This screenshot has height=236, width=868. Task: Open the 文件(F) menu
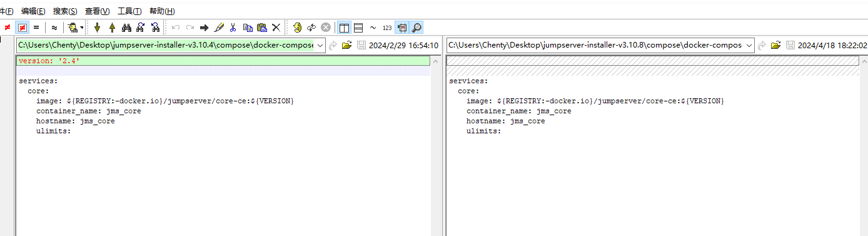pos(6,11)
